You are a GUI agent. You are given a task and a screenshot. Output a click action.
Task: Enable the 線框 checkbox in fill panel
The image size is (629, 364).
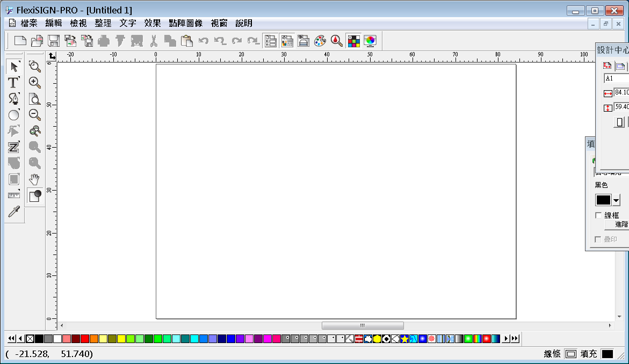598,215
